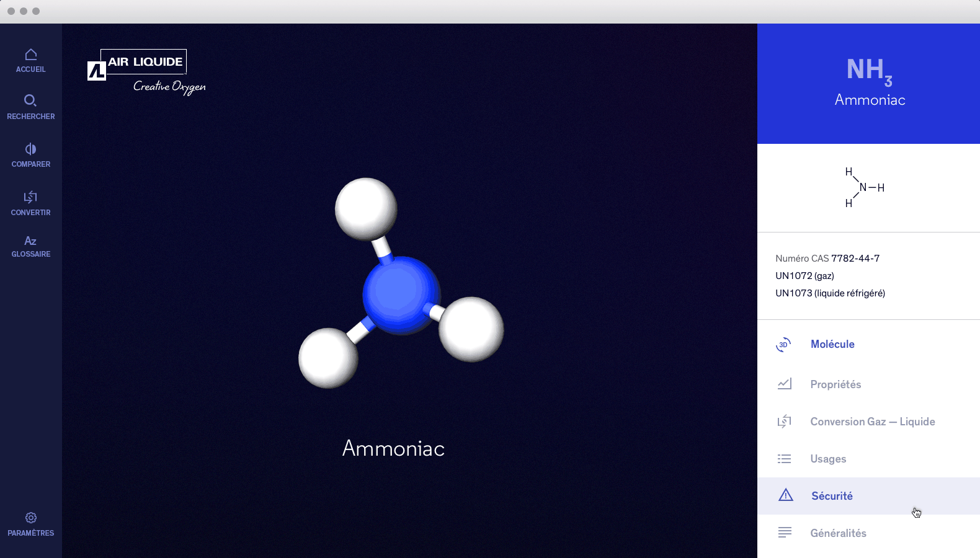Screen dimensions: 980x558
Task: Click the Propriétés chart icon
Action: pos(785,384)
